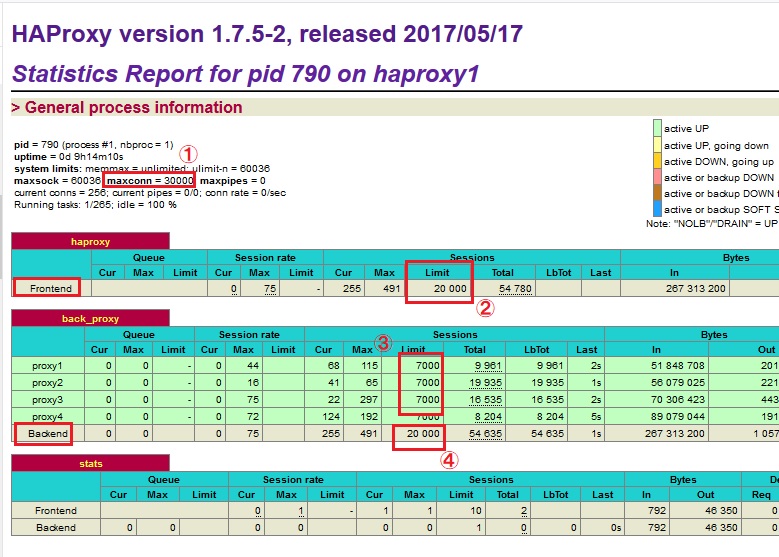Click the Backend label in stats table
Image resolution: width=779 pixels, height=557 pixels.
click(56, 527)
